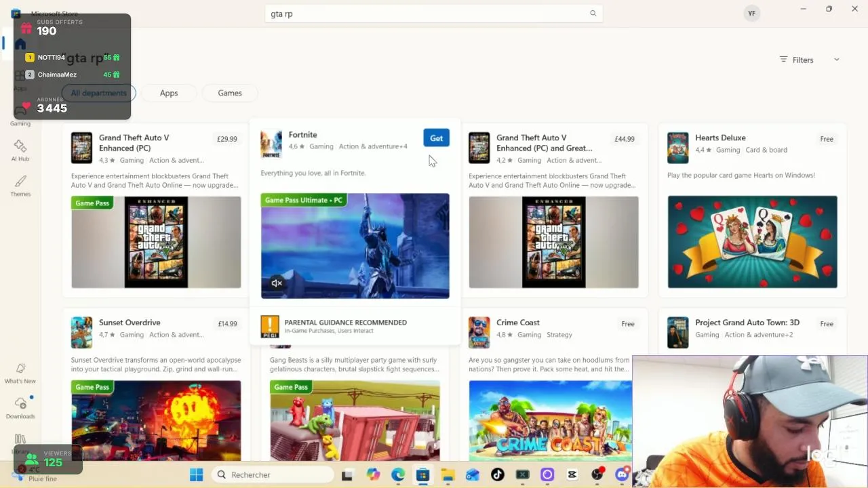Click the Fortnite app icon
This screenshot has height=488, width=868.
pos(271,143)
